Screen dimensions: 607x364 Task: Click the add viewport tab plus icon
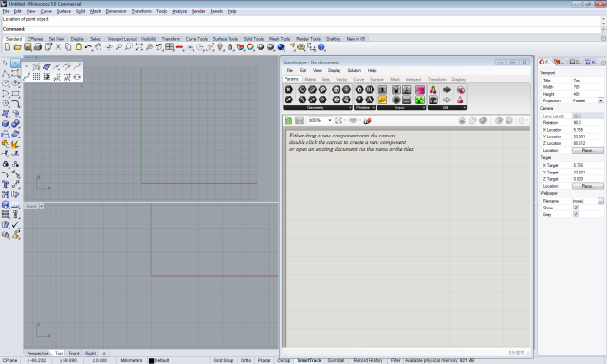(104, 354)
